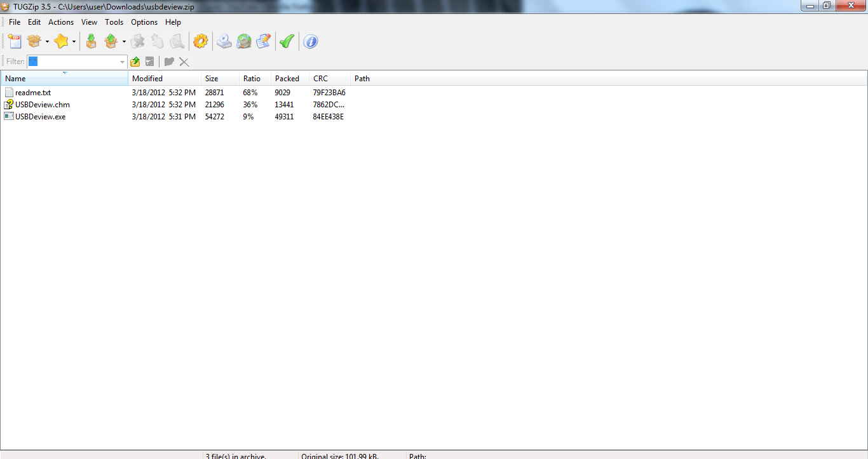Open the View menu
The height and width of the screenshot is (459, 868).
90,22
